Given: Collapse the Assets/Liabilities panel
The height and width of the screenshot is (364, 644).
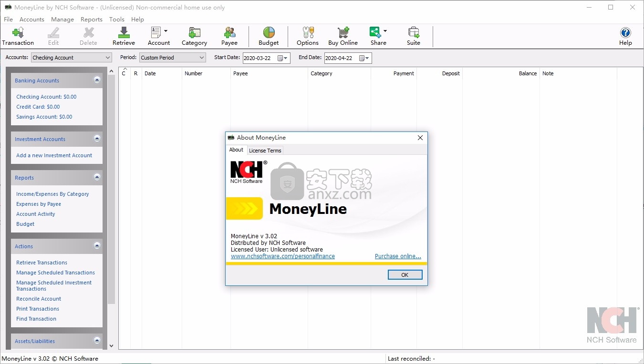Looking at the screenshot, I should click(x=97, y=341).
